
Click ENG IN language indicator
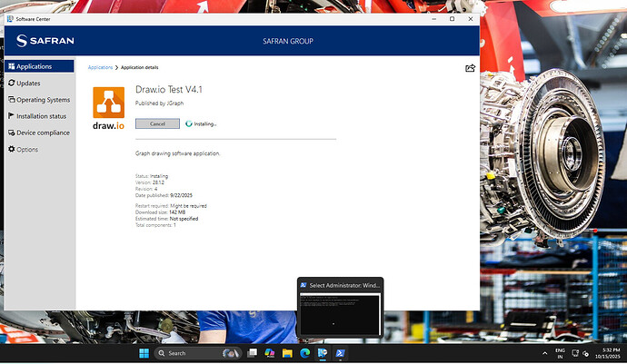[561, 354]
